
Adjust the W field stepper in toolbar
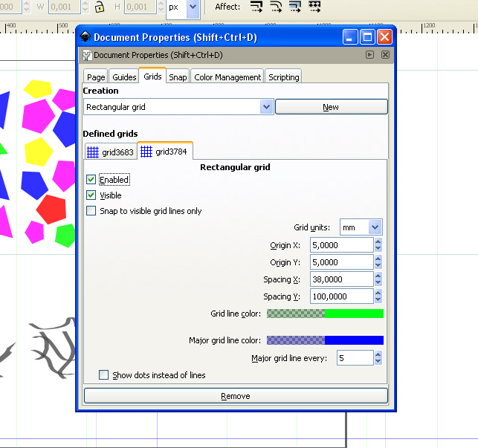[x=85, y=7]
